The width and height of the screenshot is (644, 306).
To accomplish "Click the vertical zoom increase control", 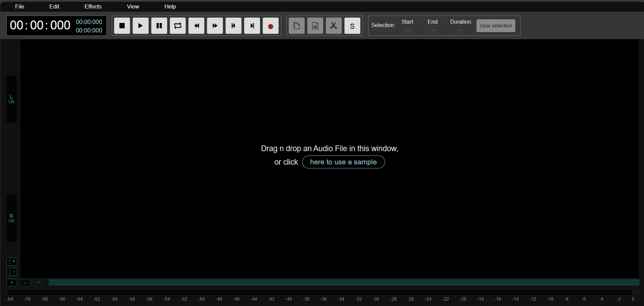I will (11, 261).
